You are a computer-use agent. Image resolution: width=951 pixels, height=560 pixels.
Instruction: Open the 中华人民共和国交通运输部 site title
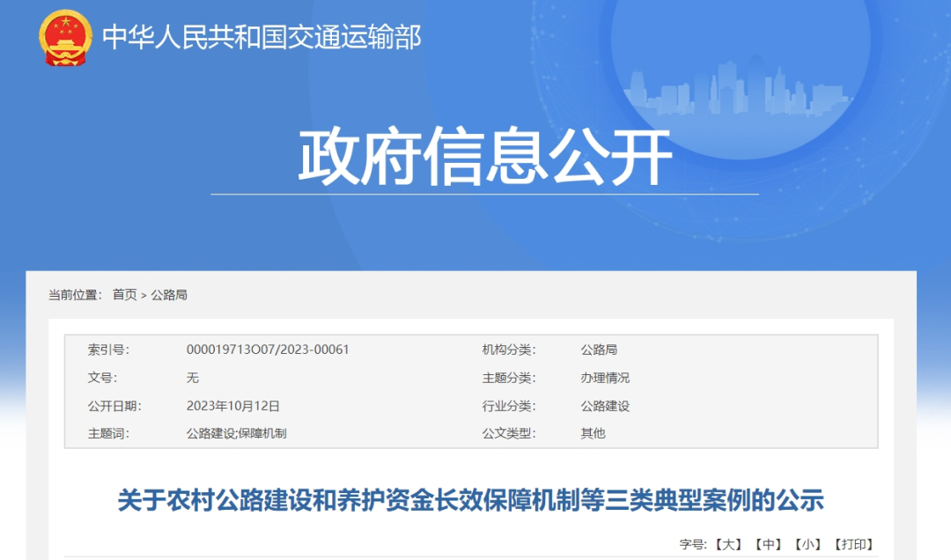click(262, 37)
